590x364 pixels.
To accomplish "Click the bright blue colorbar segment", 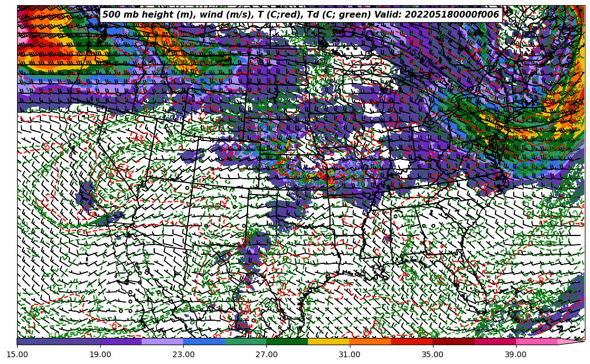I will (x=204, y=341).
